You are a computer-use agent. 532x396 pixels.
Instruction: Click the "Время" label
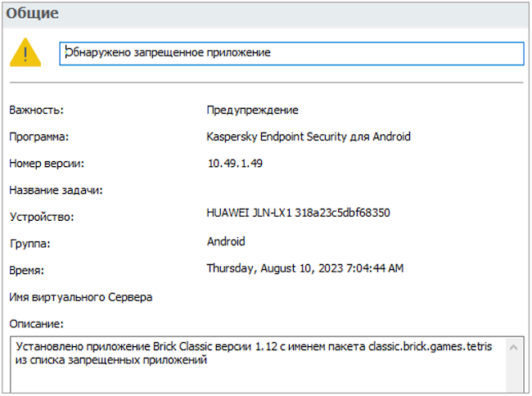[x=26, y=271]
